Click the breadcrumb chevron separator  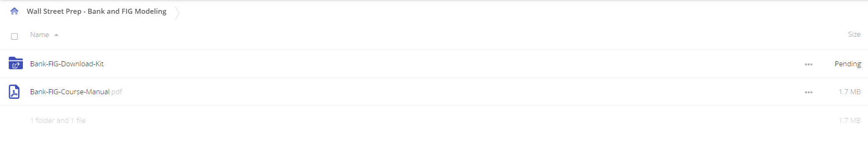click(x=177, y=13)
